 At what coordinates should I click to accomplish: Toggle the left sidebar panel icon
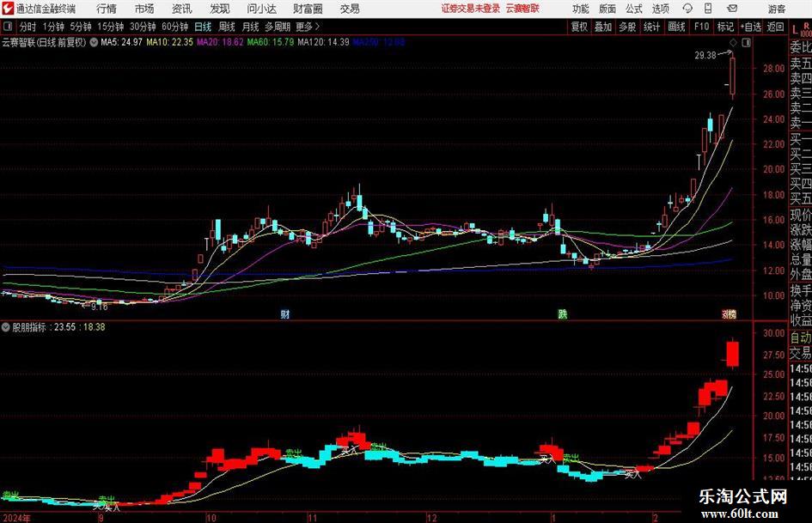click(7, 27)
